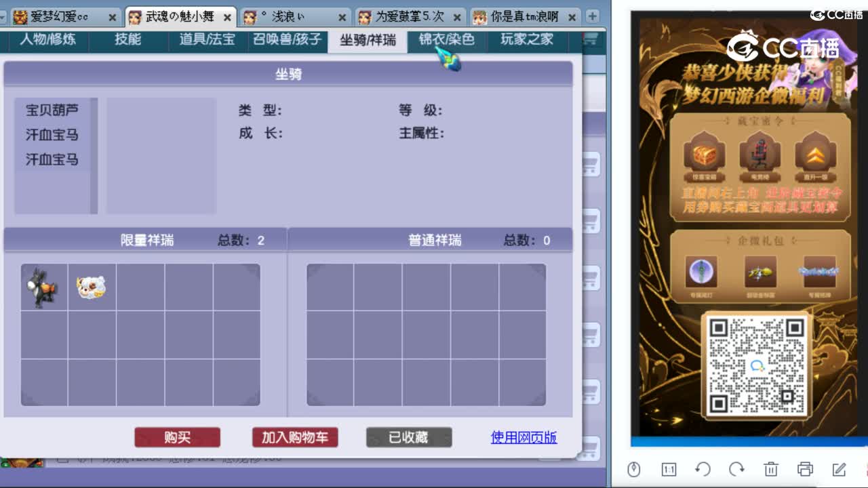The width and height of the screenshot is (868, 488).
Task: Close the 爱梦幻爱cc tab
Action: click(113, 17)
